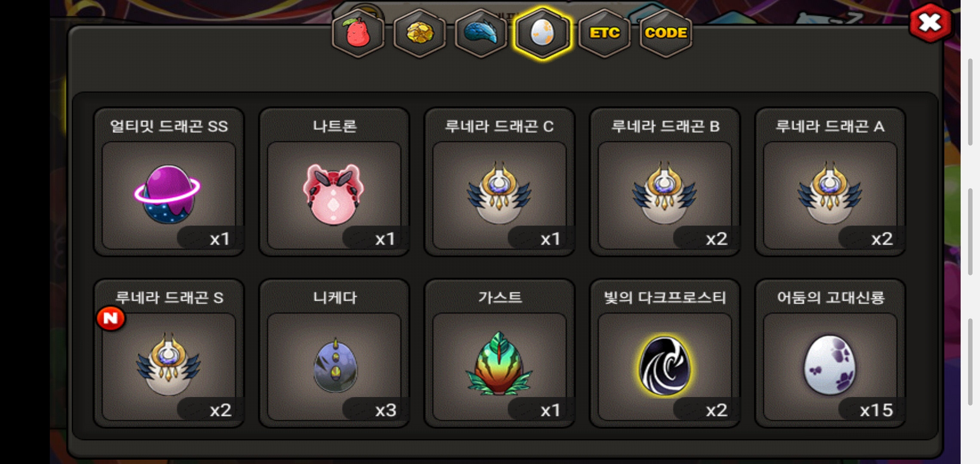The width and height of the screenshot is (980, 464).
Task: Open the fruit food inventory tab
Action: 358,33
